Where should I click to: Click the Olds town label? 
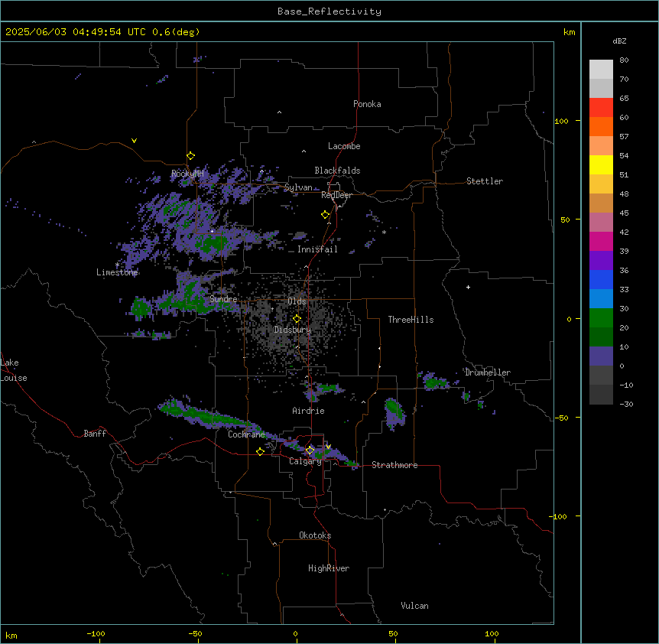click(x=297, y=301)
